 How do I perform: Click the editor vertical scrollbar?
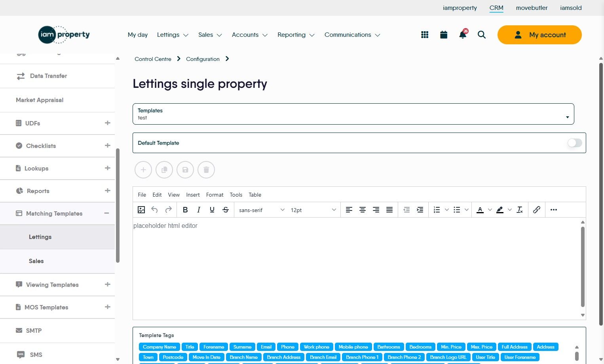tap(583, 267)
